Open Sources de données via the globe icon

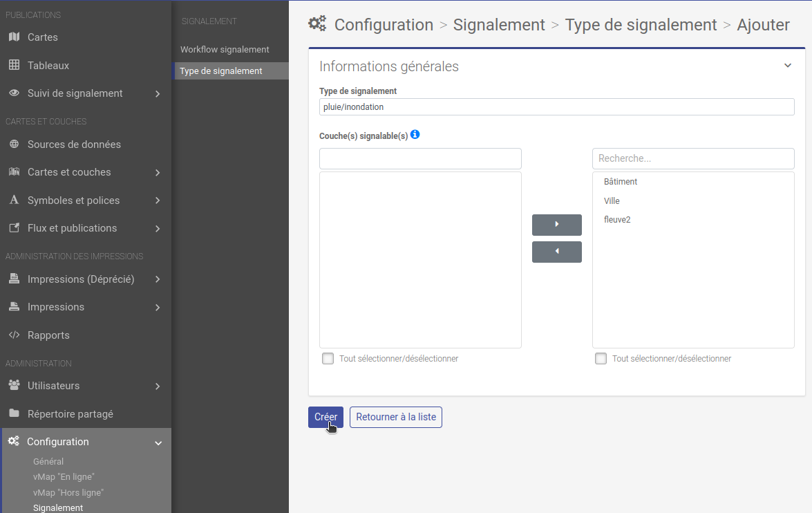click(12, 144)
